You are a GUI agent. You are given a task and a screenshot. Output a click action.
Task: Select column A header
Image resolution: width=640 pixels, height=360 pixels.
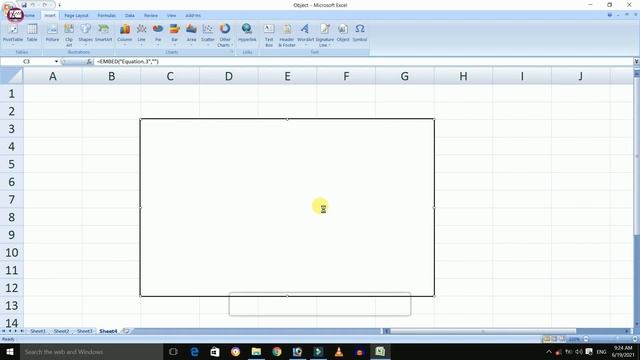click(53, 76)
